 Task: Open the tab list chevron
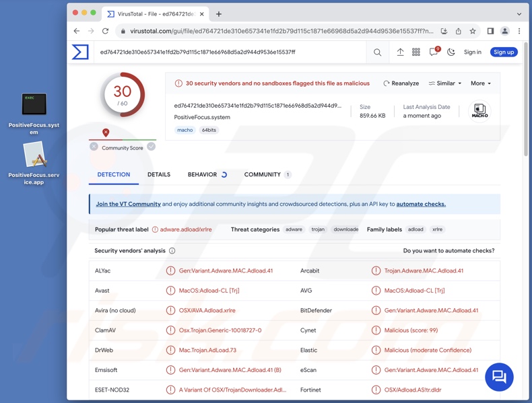click(x=519, y=13)
